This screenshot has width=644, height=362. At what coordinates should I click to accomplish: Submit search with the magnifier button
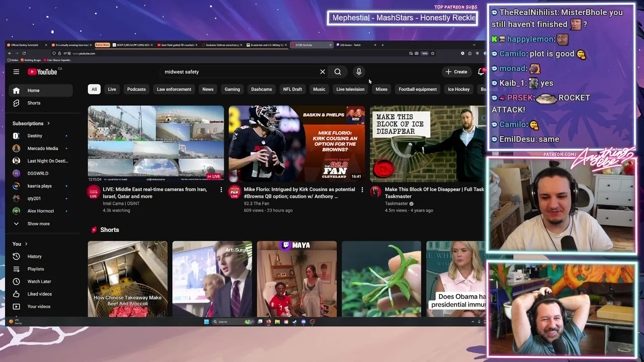pos(338,72)
